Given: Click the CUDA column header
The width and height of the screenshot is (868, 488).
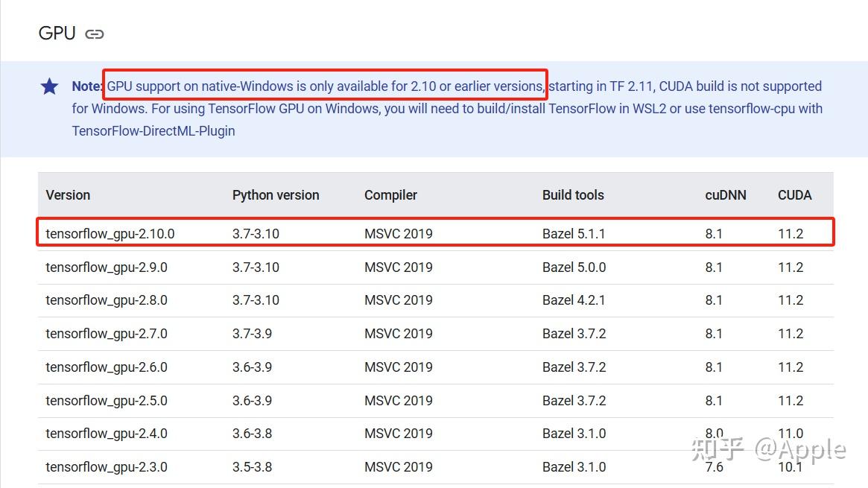Looking at the screenshot, I should [794, 194].
